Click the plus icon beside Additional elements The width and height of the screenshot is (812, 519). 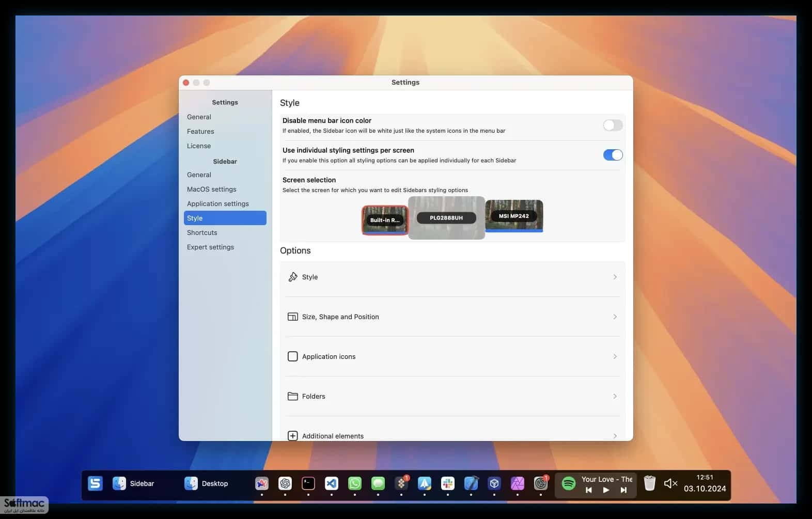pyautogui.click(x=293, y=436)
